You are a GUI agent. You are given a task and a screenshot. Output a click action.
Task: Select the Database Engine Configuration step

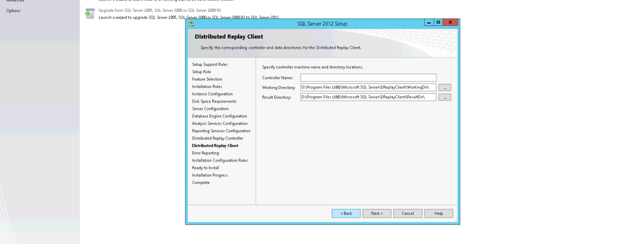[220, 116]
